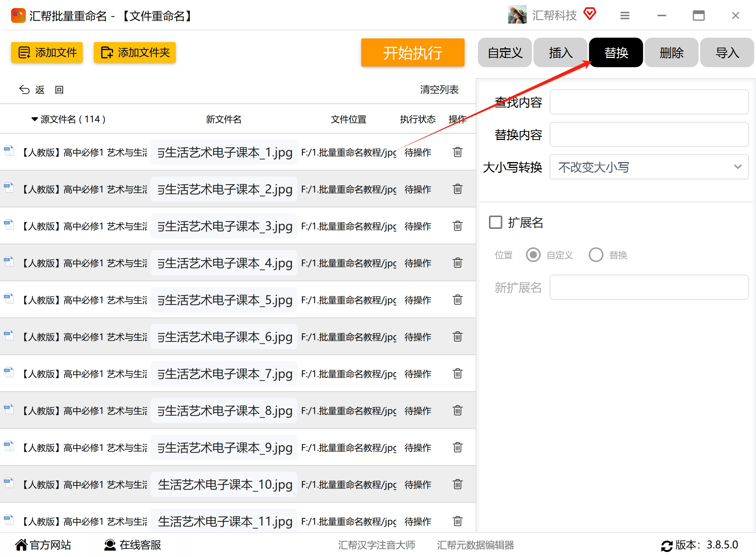Click into the 查找内容 input field
This screenshot has height=557, width=756.
[x=649, y=102]
